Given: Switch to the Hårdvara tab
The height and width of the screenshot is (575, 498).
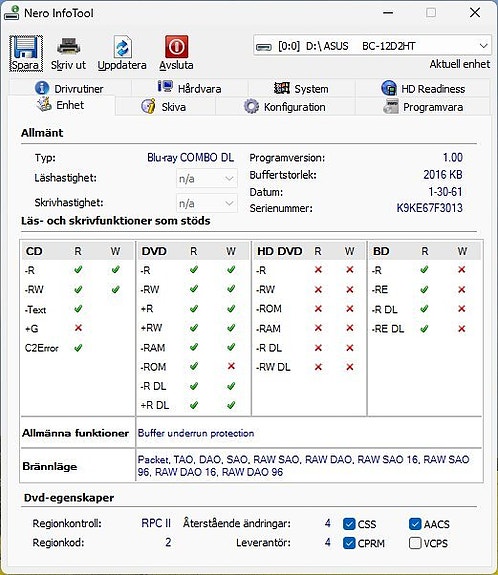Looking at the screenshot, I should [x=190, y=88].
